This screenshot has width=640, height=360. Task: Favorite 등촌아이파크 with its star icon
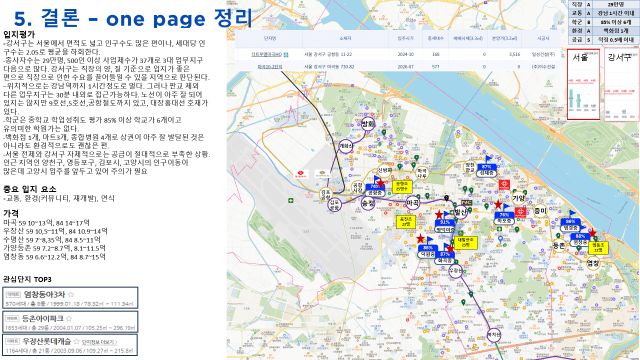[x=69, y=318]
